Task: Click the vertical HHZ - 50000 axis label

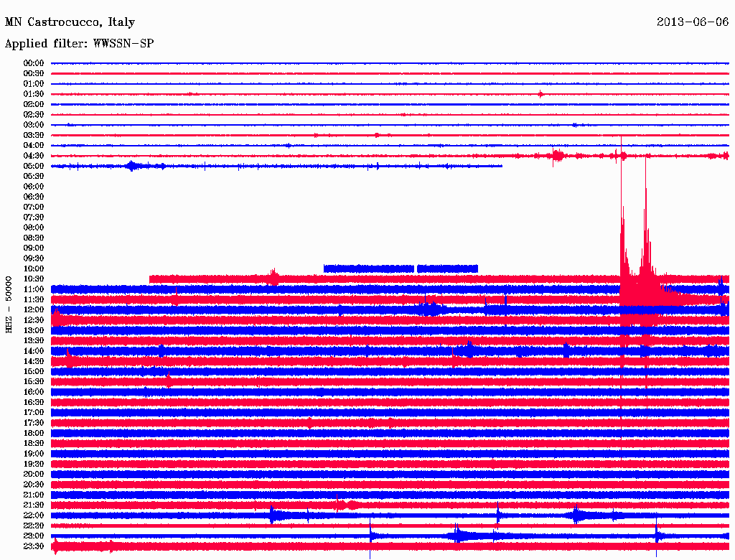Action: [x=9, y=305]
